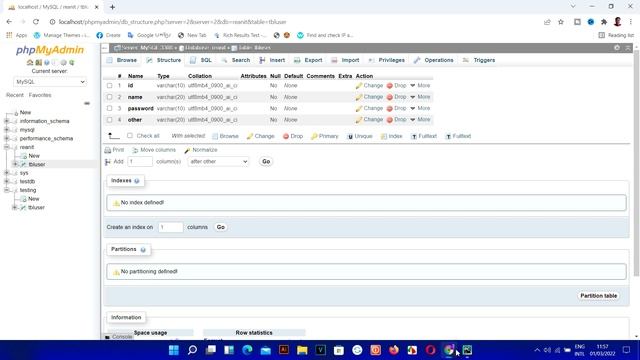The height and width of the screenshot is (360, 640).
Task: Click the Partitions help icon
Action: 143,249
